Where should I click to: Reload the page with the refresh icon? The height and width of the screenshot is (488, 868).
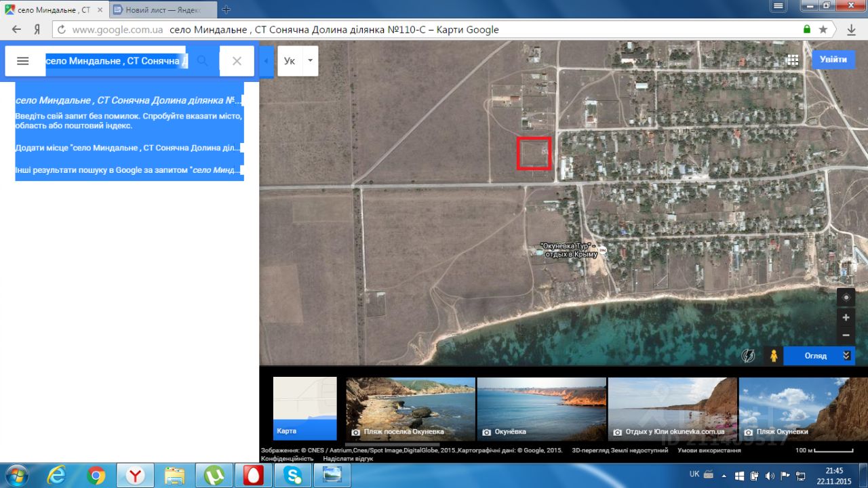[x=62, y=29]
